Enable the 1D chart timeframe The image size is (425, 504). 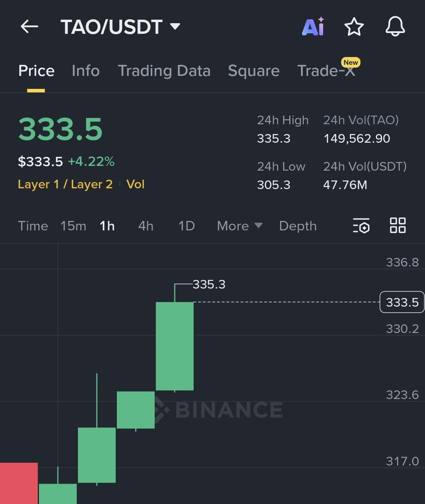185,226
